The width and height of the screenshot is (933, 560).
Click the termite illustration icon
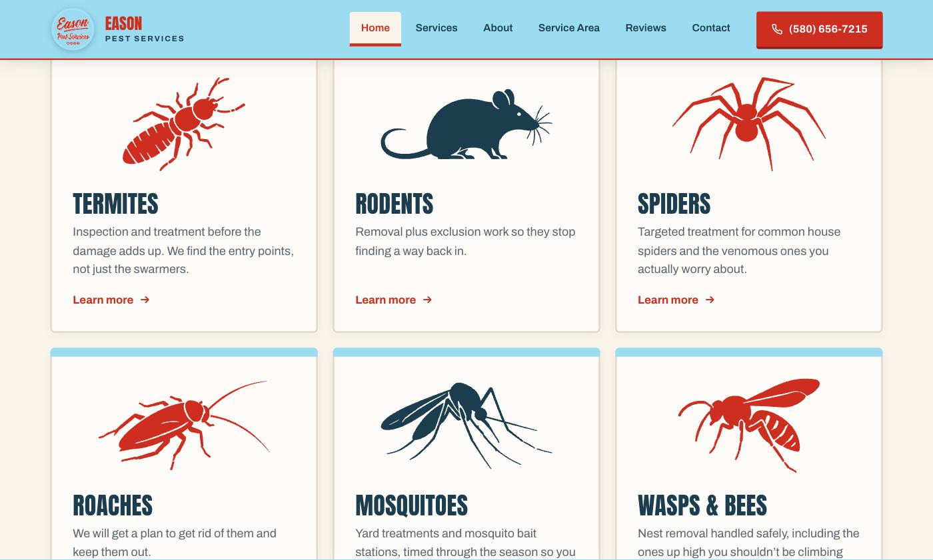184,124
